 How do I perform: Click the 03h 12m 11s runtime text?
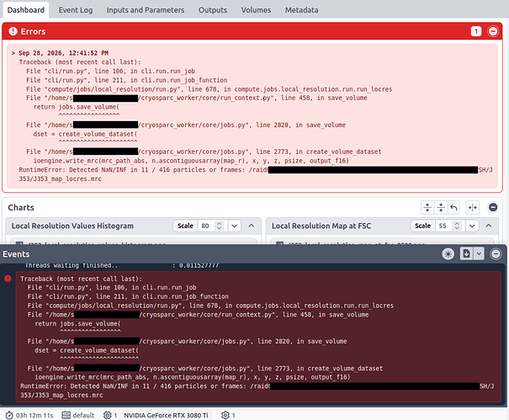point(34,415)
